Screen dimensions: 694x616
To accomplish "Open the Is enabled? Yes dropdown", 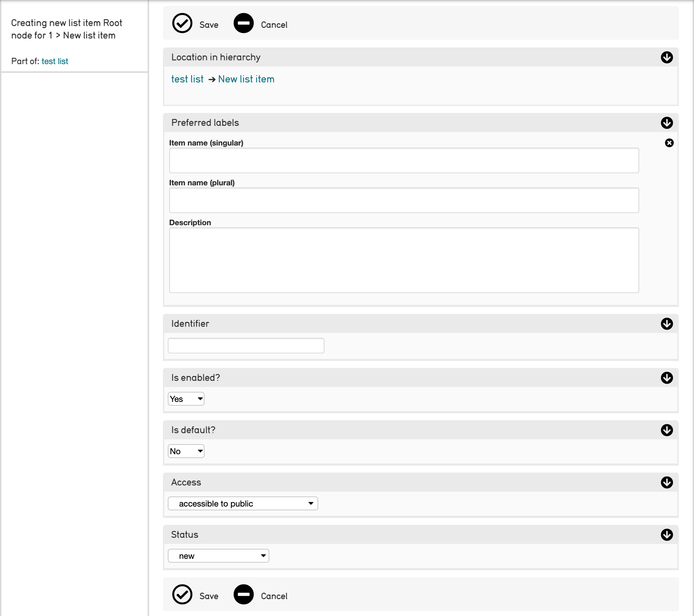I will (186, 399).
